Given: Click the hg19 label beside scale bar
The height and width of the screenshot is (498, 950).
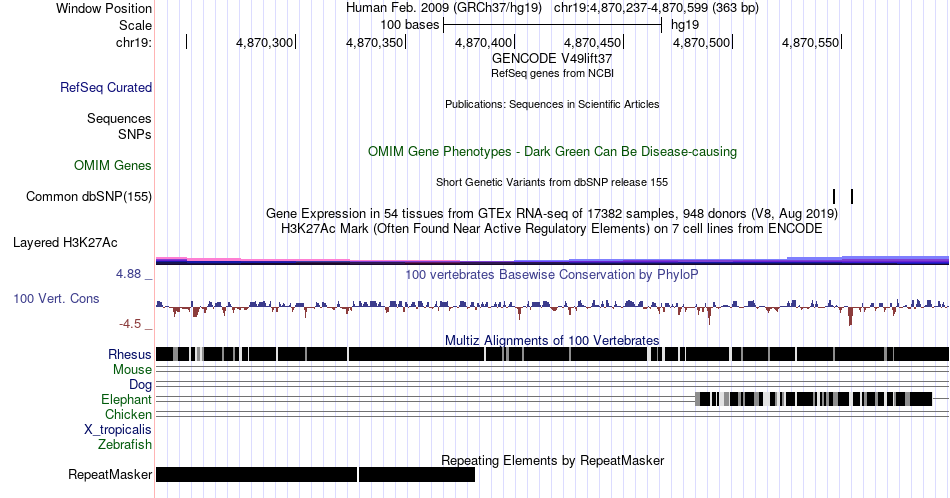Looking at the screenshot, I should tap(685, 25).
